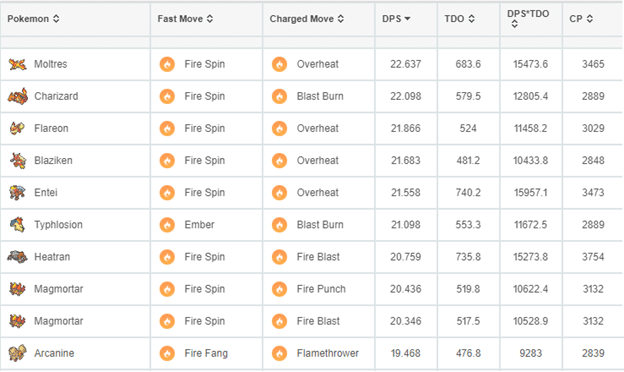The width and height of the screenshot is (624, 372).
Task: Click Magmortar name in Fire Punch row
Action: [58, 289]
